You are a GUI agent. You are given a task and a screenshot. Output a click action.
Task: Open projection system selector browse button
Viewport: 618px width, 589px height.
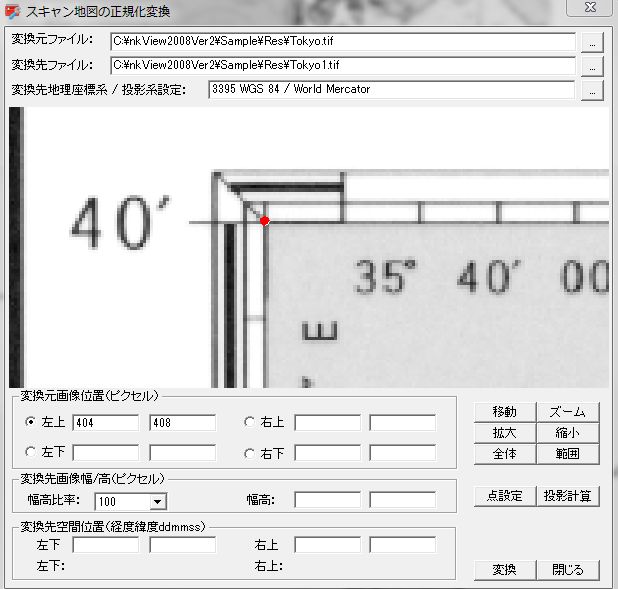(x=593, y=91)
